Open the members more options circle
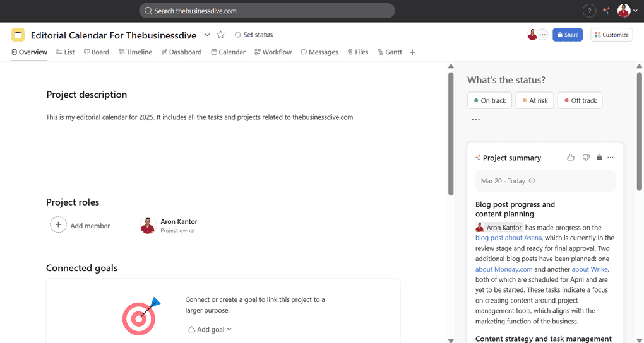The width and height of the screenshot is (644, 343). pos(542,35)
